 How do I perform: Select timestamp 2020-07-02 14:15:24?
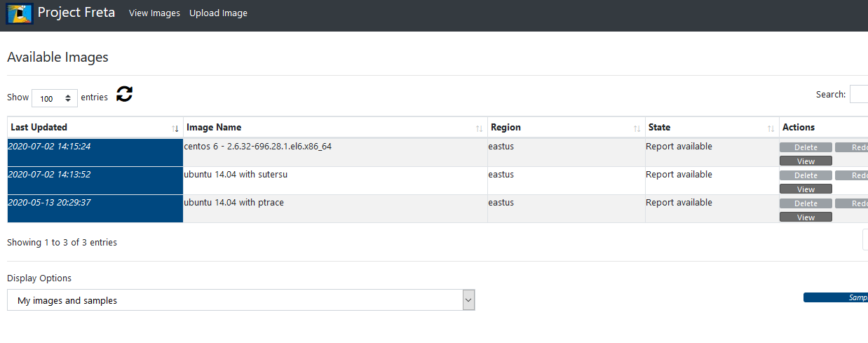pos(49,147)
